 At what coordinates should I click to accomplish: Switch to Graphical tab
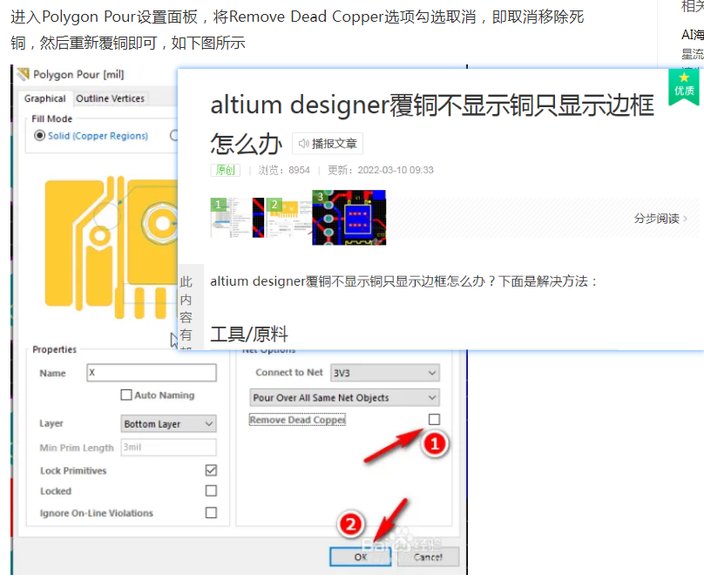coord(45,98)
